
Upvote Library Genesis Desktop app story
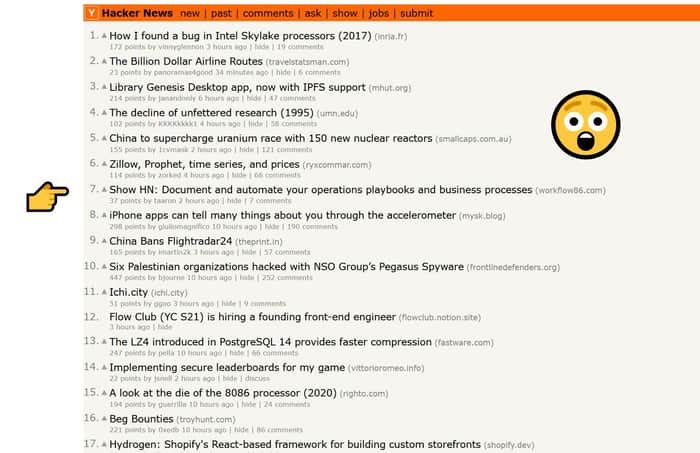pyautogui.click(x=104, y=87)
